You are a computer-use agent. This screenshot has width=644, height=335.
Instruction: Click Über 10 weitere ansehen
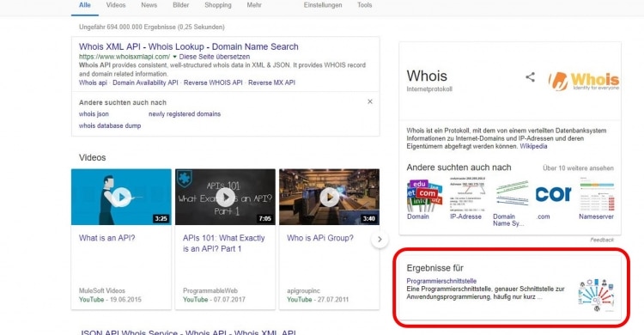click(x=578, y=168)
